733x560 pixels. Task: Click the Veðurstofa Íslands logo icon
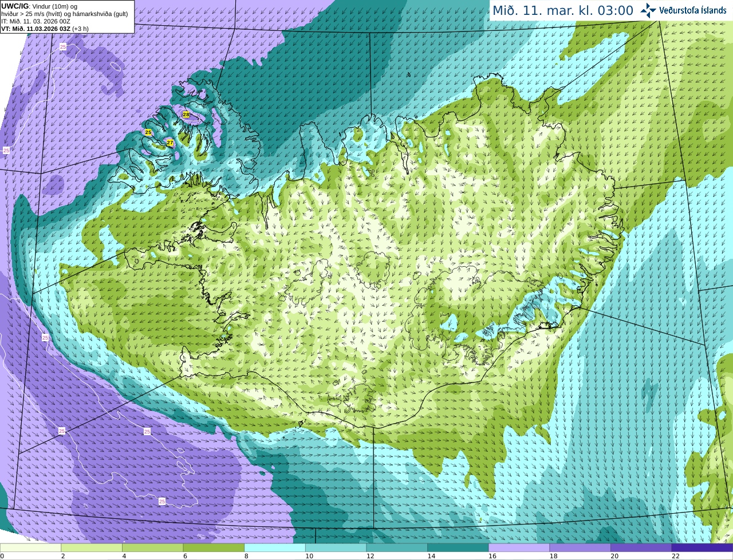(x=648, y=10)
